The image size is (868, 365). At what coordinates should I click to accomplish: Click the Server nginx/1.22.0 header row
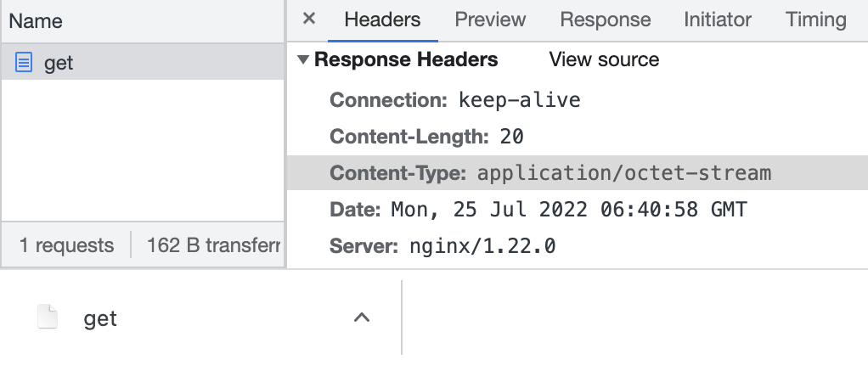(x=442, y=247)
